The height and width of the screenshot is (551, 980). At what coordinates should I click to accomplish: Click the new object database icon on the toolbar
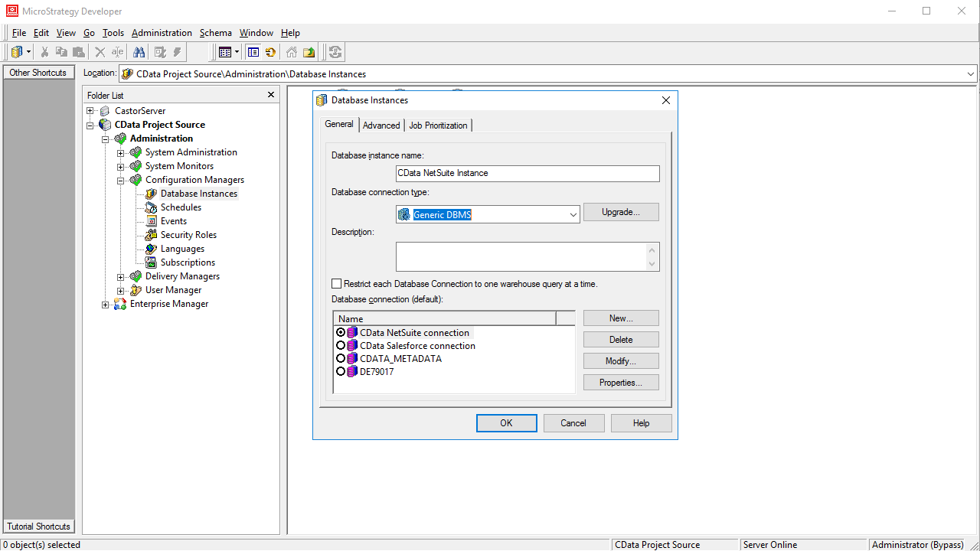coord(15,51)
